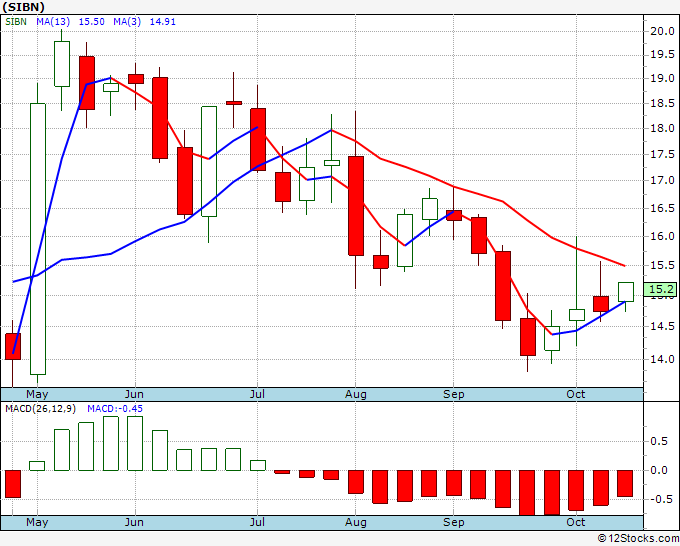Click the MACD(26,12,9) indicator label
The width and height of the screenshot is (680, 546).
pos(41,409)
